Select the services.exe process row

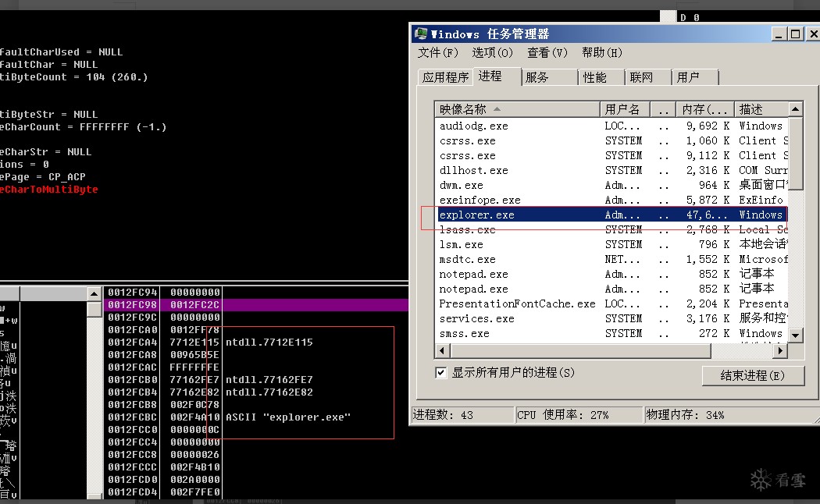611,318
